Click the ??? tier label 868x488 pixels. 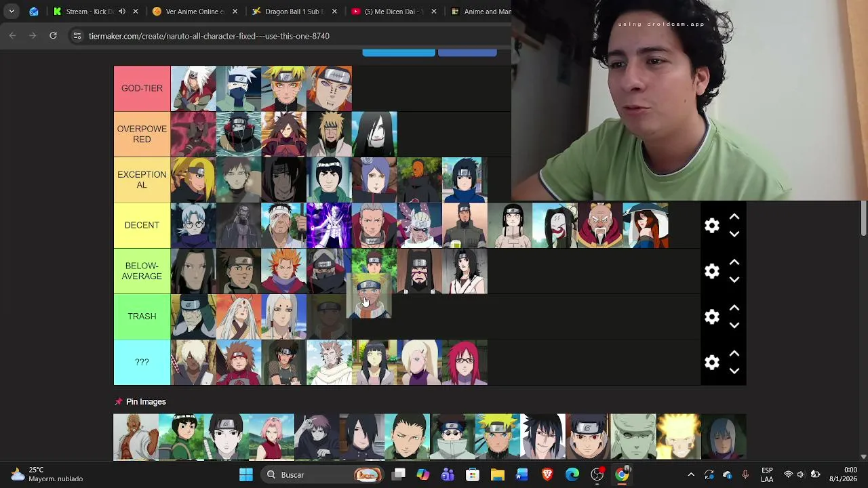(142, 363)
